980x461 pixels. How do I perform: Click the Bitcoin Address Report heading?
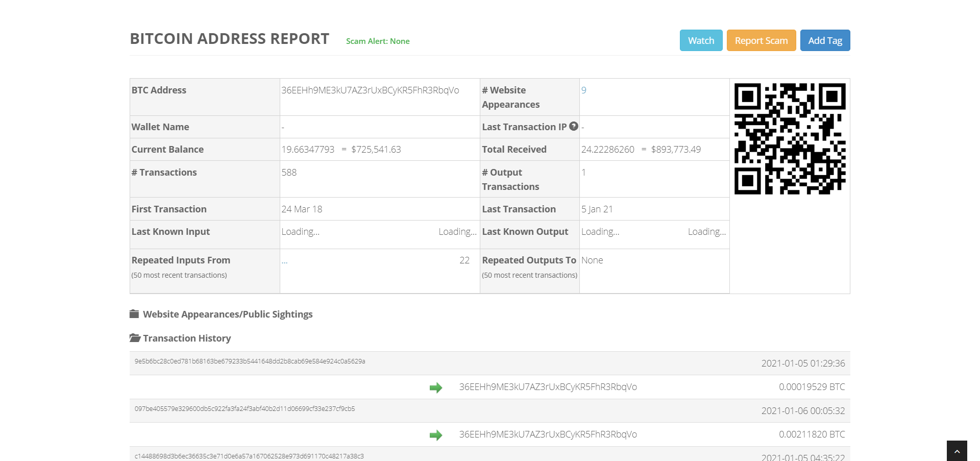pos(230,38)
